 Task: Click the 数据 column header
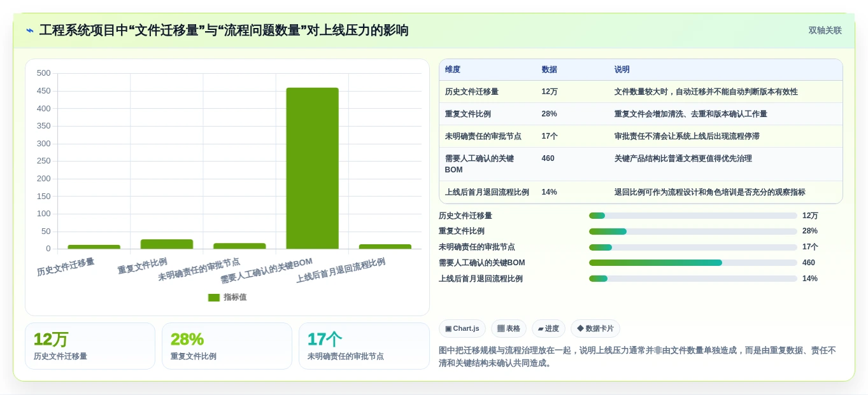549,69
